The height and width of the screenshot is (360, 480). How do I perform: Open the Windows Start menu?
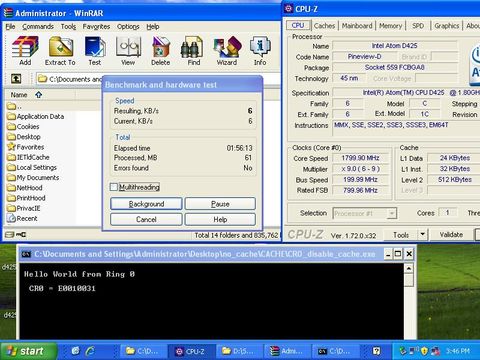point(28,351)
